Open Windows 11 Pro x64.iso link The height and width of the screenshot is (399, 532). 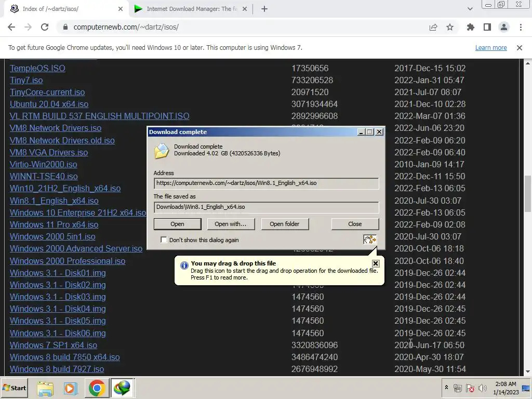tap(54, 224)
